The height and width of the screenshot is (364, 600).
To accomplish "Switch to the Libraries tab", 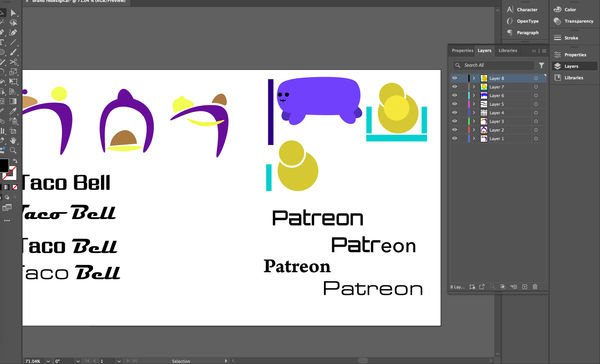I will pyautogui.click(x=508, y=51).
